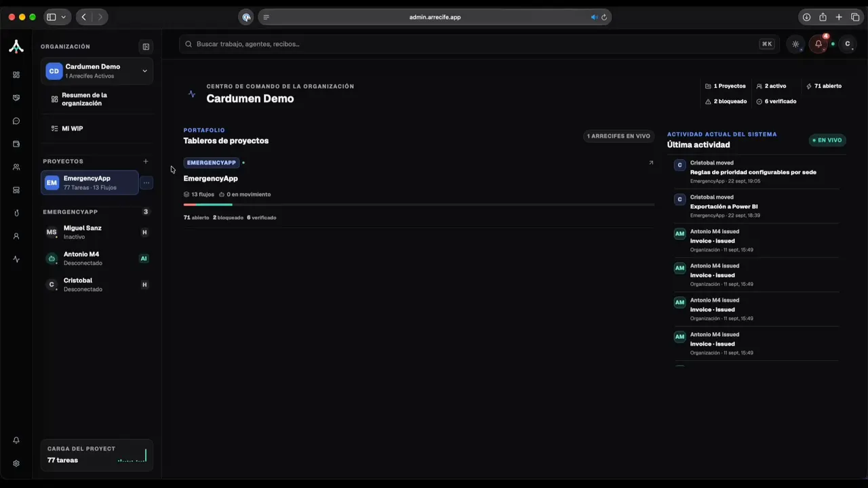Select EmergencyApp project in sidebar
This screenshot has height=488, width=868.
coord(90,182)
